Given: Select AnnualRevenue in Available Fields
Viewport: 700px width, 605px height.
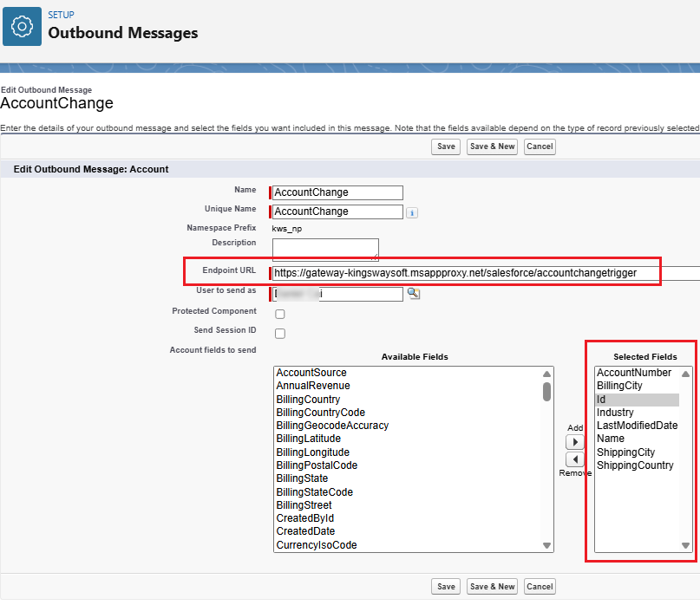Looking at the screenshot, I should pyautogui.click(x=313, y=386).
